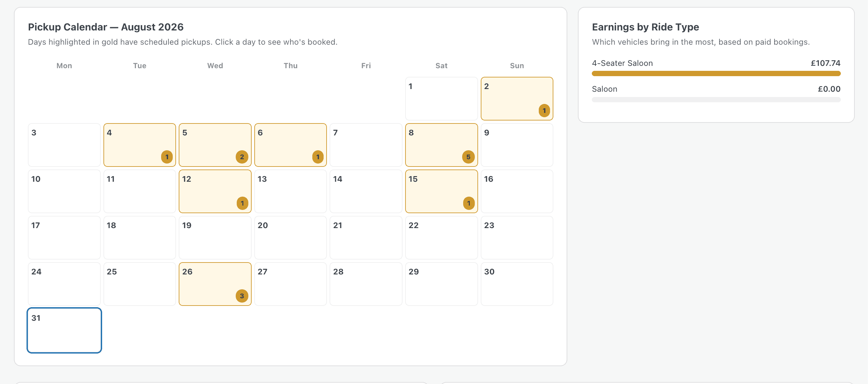Click the pickup badge on August 12
The height and width of the screenshot is (384, 868).
tap(242, 203)
